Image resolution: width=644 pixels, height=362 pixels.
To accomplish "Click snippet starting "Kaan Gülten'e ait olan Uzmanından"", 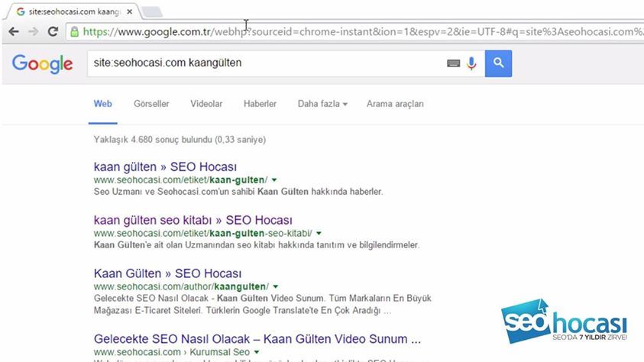I will [257, 245].
